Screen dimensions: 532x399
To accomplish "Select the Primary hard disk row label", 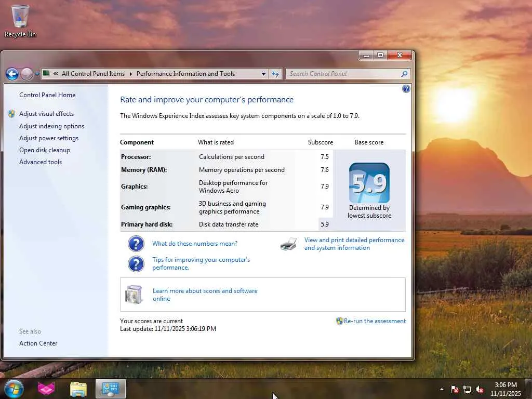I will coord(147,224).
